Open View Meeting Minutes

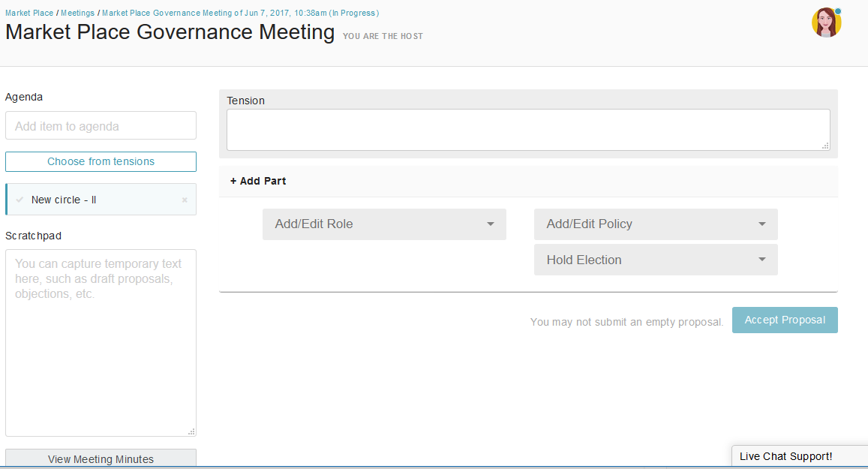point(101,459)
